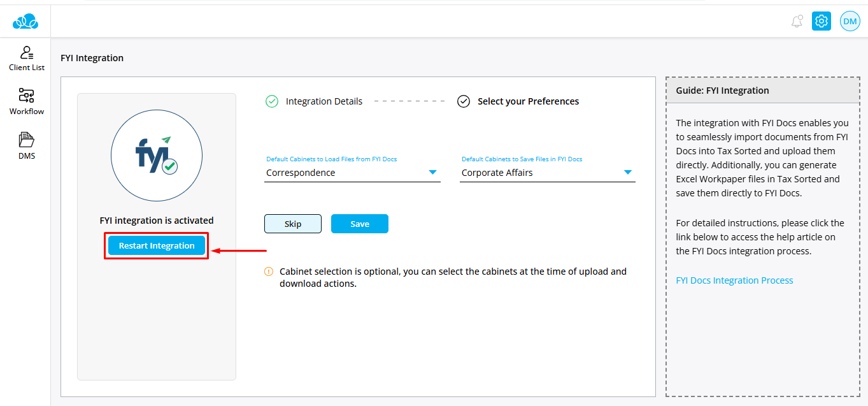Open DMS in the sidebar

(x=27, y=146)
